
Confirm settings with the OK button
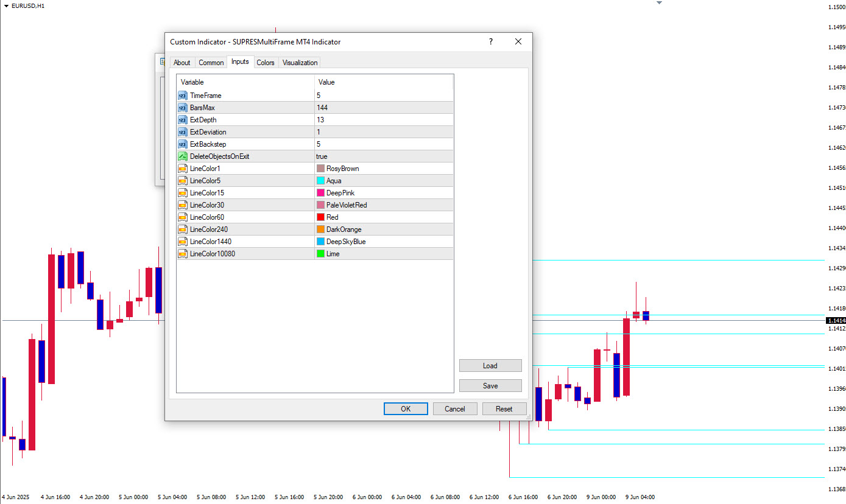tap(406, 409)
